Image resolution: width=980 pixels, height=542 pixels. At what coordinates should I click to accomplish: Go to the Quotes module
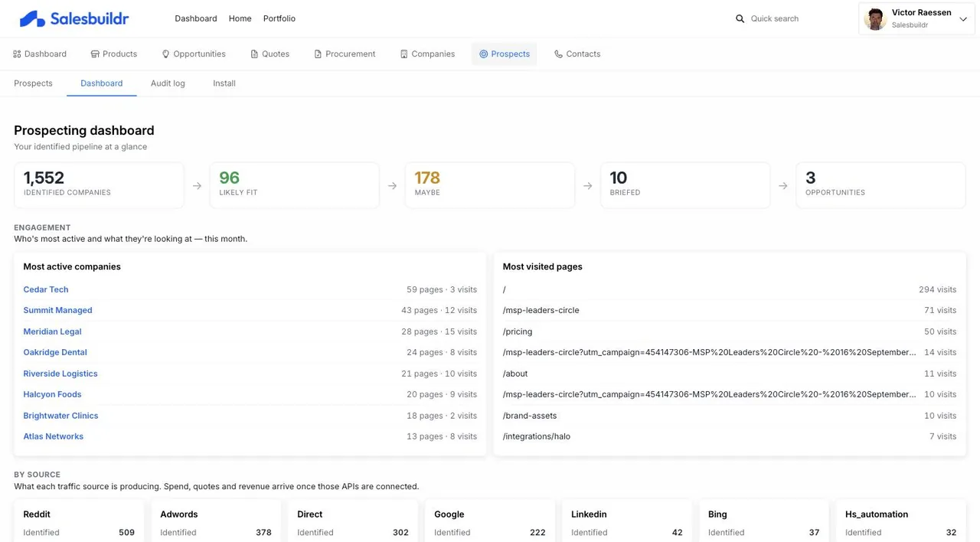click(269, 54)
